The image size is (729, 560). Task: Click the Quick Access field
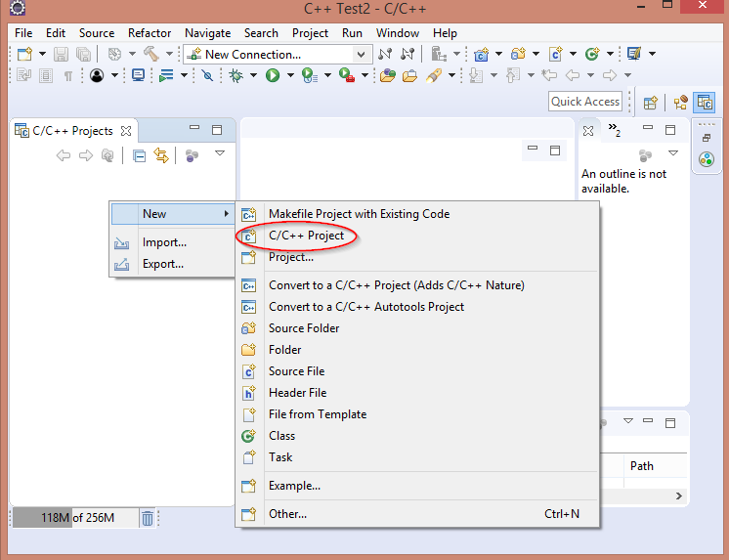coord(585,102)
